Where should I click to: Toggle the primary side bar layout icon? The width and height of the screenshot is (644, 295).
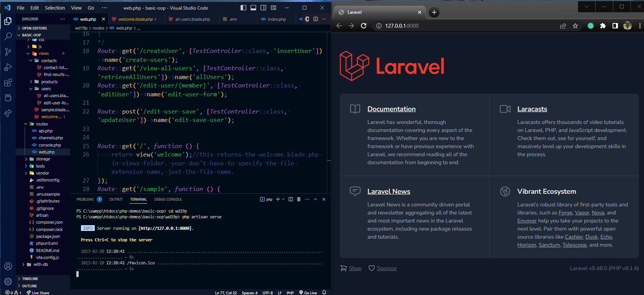point(243,8)
